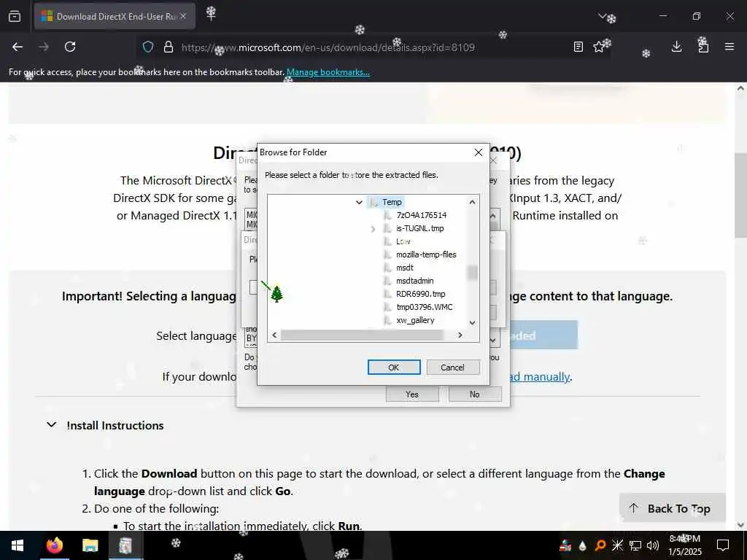This screenshot has height=560, width=747.
Task: Select the Download DirectX End-User tab
Action: (x=115, y=16)
